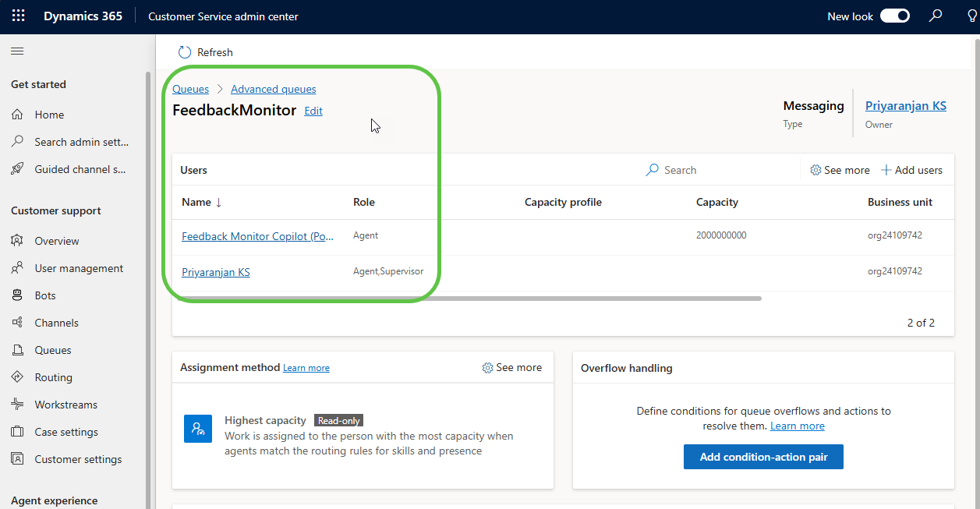Select Workstreams from the navigation
This screenshot has height=509, width=980.
(65, 405)
